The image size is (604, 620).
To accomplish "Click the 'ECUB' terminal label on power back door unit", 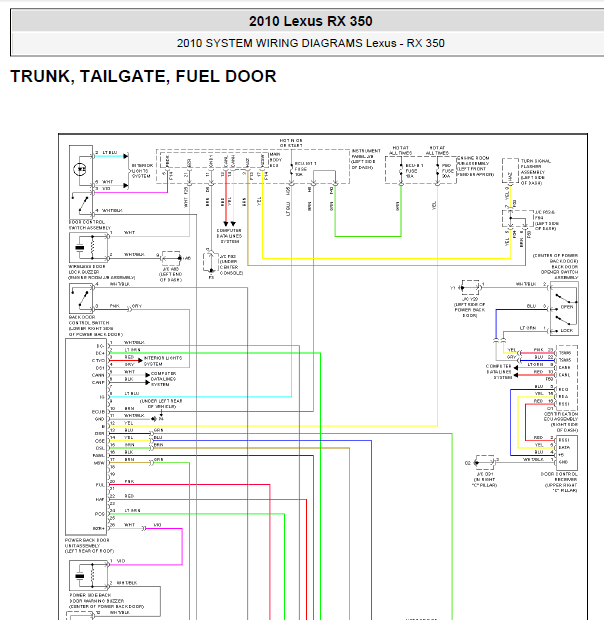I will pyautogui.click(x=98, y=412).
